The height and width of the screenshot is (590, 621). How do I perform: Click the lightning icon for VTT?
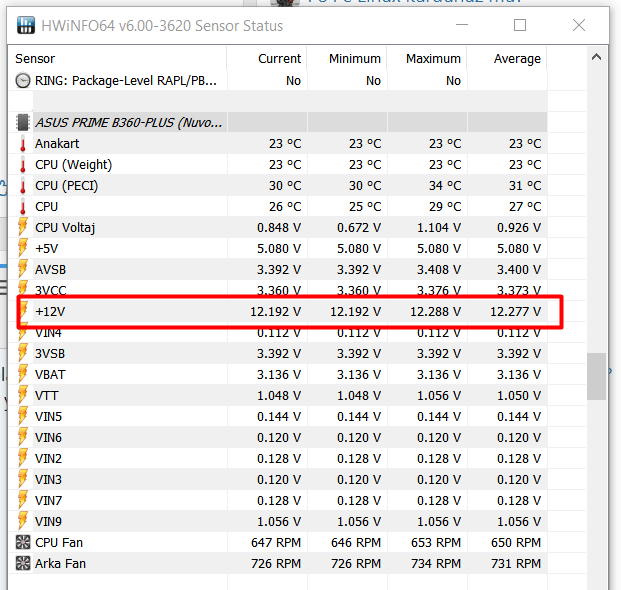pos(23,395)
